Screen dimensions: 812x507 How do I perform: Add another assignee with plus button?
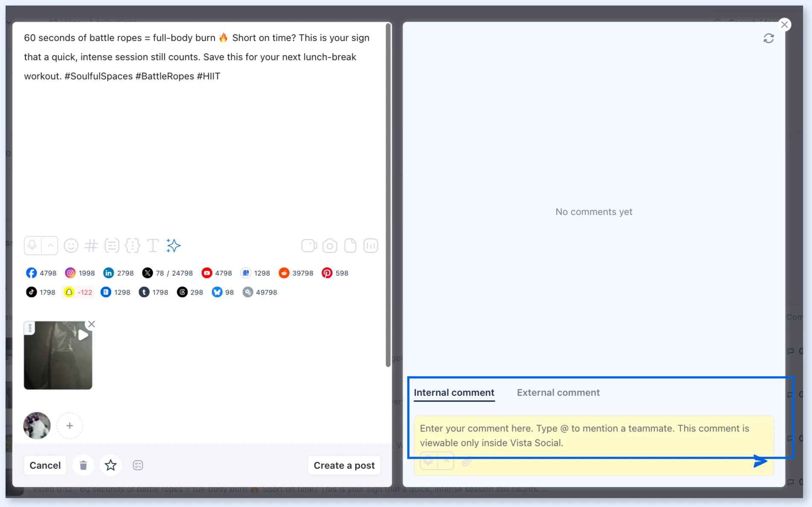tap(70, 426)
